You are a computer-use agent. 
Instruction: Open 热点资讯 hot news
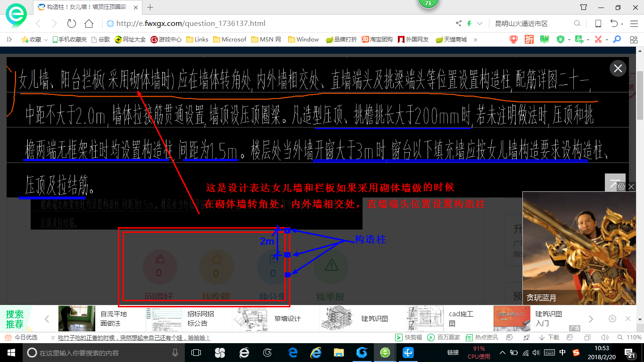(x=482, y=337)
